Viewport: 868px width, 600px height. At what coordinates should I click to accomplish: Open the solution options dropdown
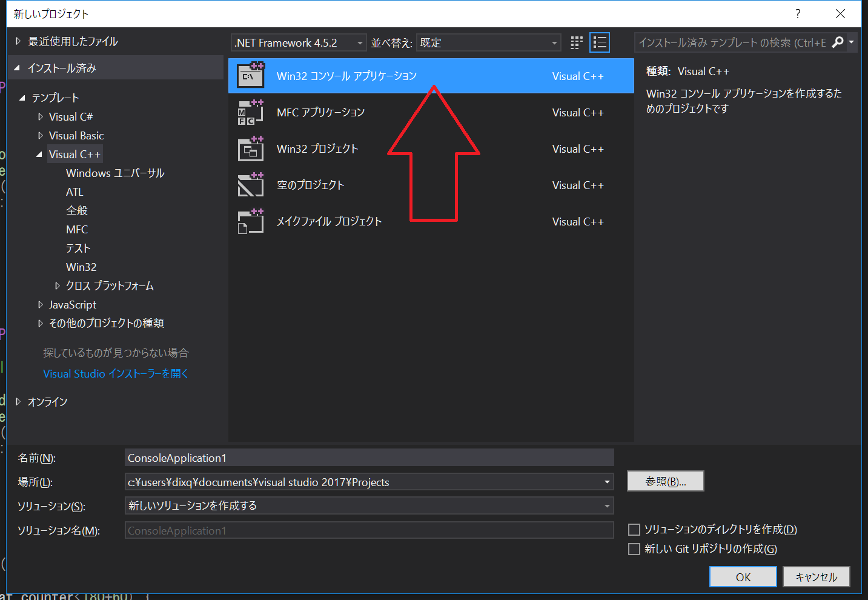point(369,505)
